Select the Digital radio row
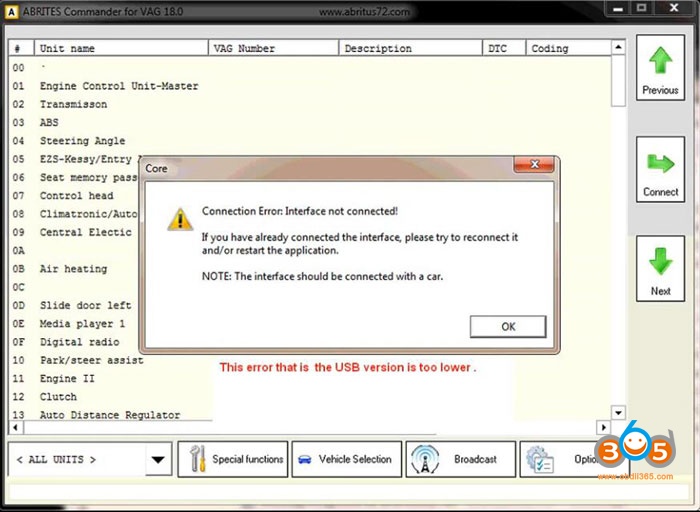 76,342
